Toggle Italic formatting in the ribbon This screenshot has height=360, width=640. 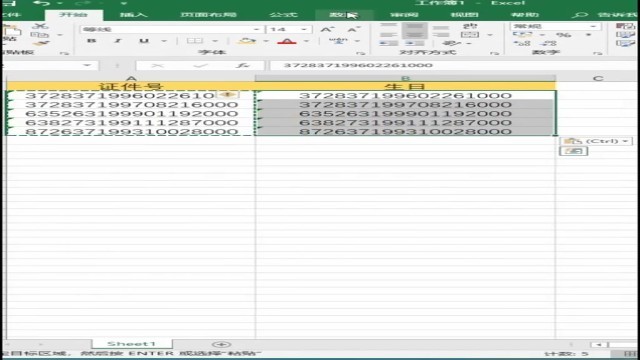click(x=118, y=41)
